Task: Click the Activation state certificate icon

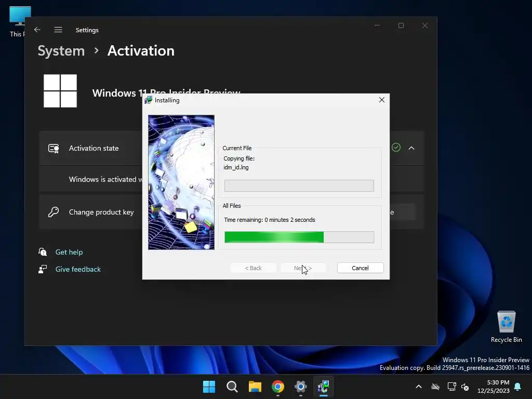Action: [x=54, y=148]
